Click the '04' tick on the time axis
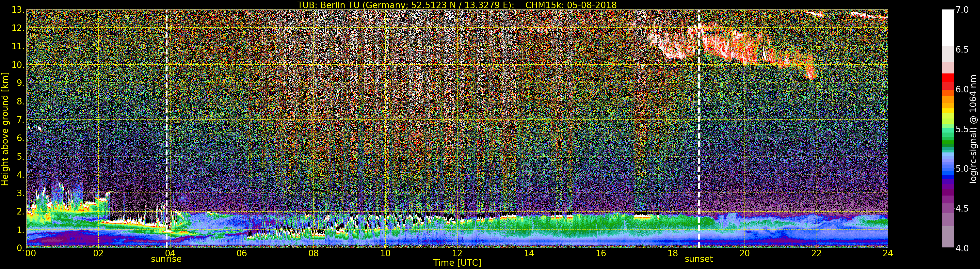The height and width of the screenshot is (269, 980). coord(170,253)
